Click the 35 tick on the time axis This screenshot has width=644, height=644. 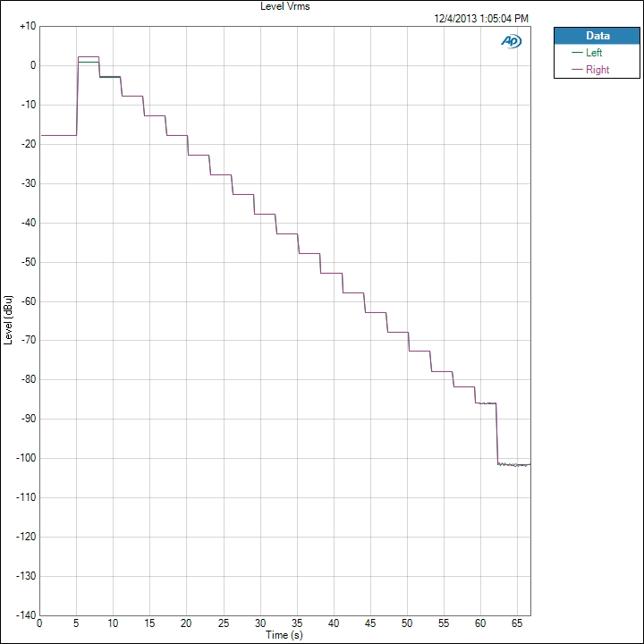point(296,623)
